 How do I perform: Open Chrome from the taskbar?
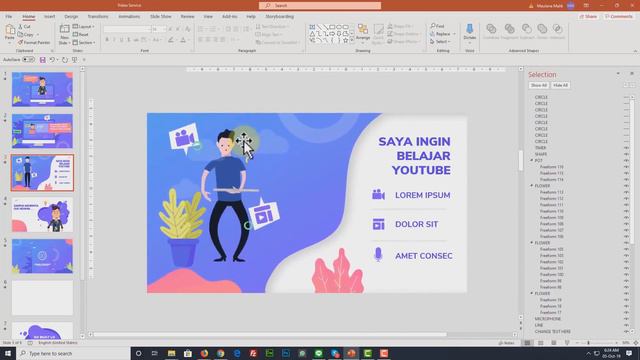coord(220,353)
